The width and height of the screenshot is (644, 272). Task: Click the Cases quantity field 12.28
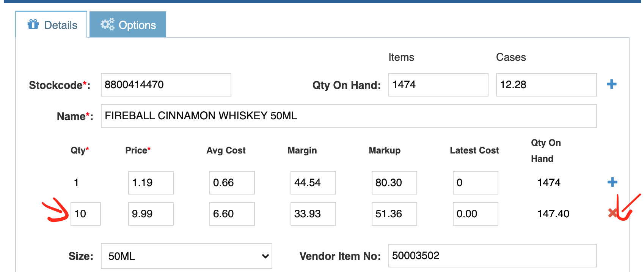pyautogui.click(x=547, y=85)
